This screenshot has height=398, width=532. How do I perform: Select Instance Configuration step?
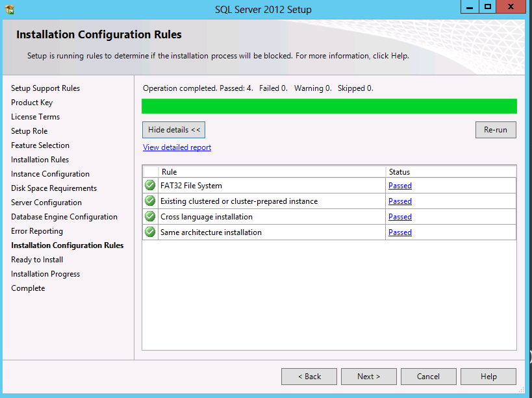click(x=50, y=174)
